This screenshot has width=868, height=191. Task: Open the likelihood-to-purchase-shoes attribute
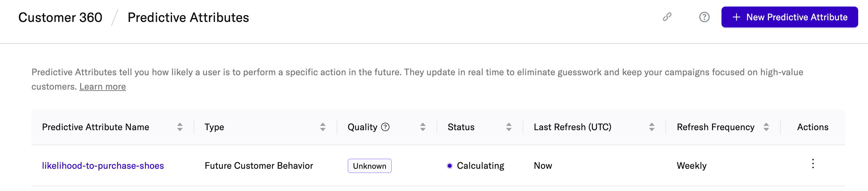point(103,166)
